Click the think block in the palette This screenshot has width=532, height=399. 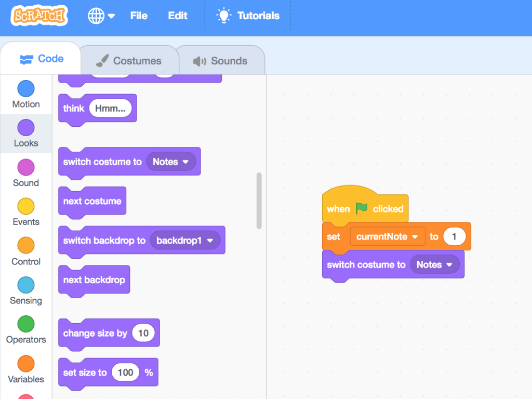(x=97, y=109)
